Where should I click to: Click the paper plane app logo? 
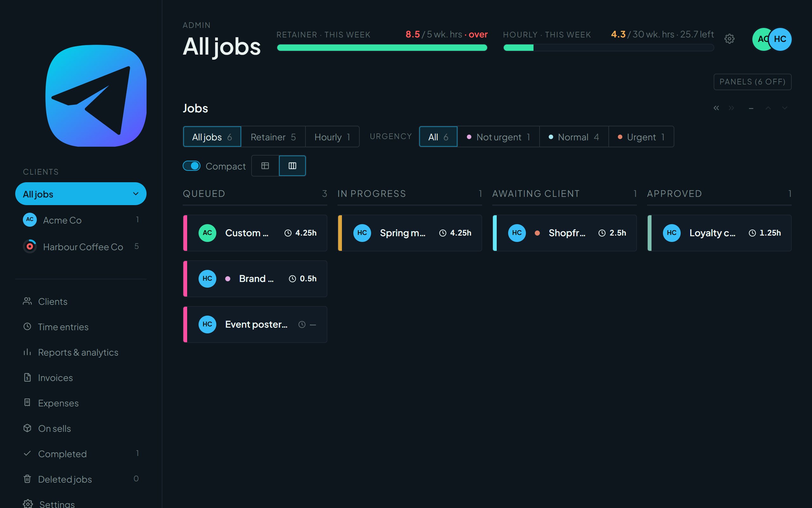point(96,96)
